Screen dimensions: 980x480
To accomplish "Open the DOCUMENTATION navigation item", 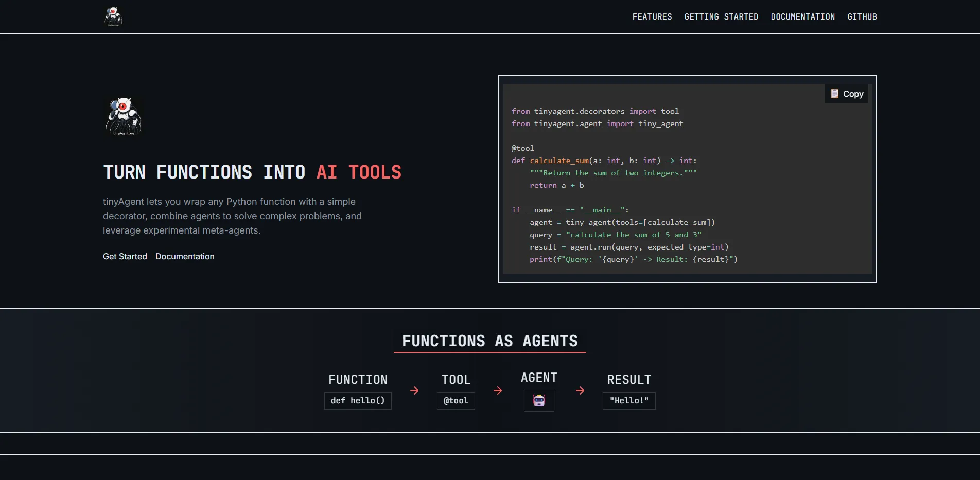I will point(802,16).
